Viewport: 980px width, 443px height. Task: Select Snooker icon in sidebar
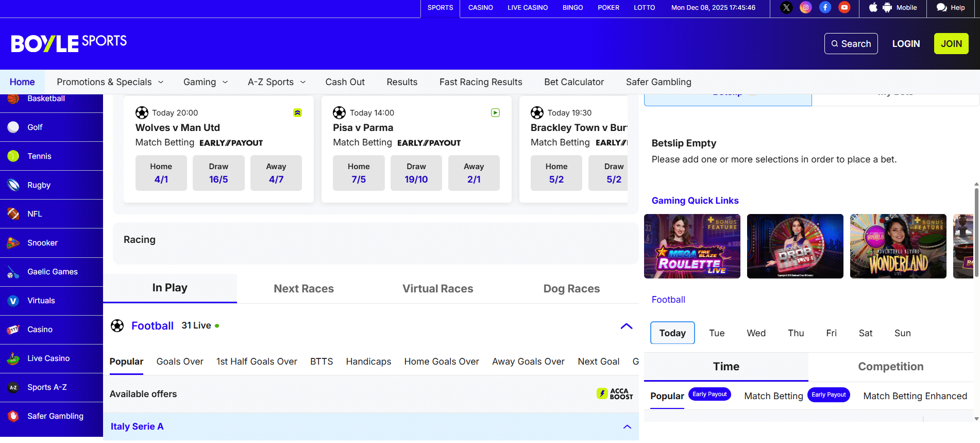[x=13, y=243]
